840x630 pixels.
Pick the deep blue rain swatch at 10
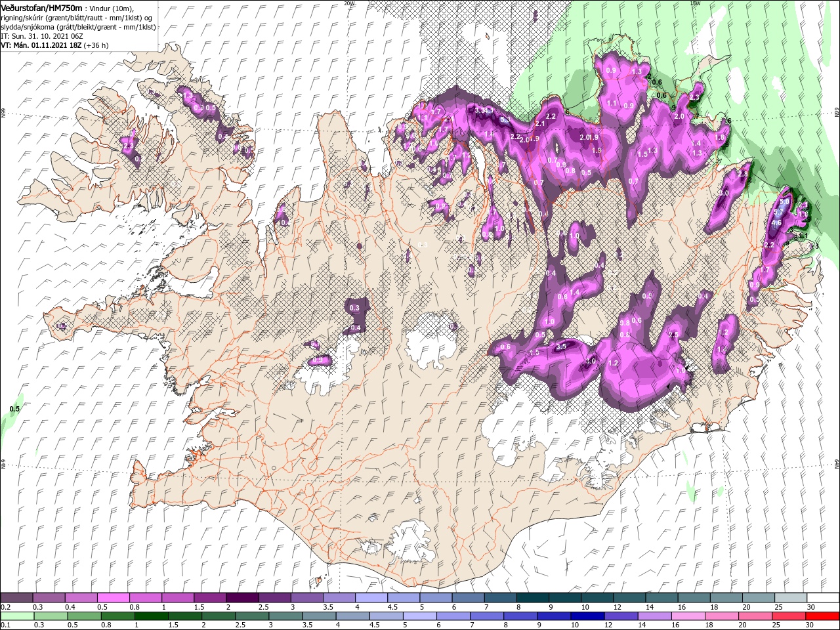pyautogui.click(x=587, y=616)
